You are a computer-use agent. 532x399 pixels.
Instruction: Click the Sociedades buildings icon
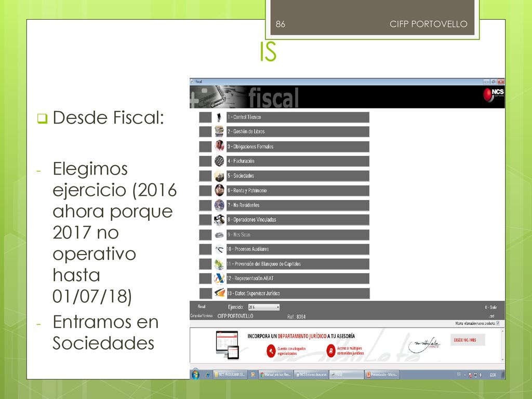click(x=219, y=176)
